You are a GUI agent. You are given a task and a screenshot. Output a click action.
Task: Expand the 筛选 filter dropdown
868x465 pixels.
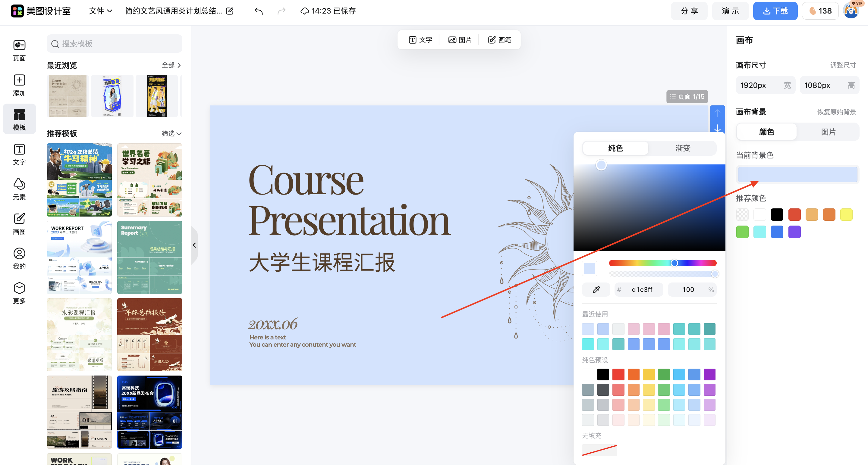coord(171,134)
